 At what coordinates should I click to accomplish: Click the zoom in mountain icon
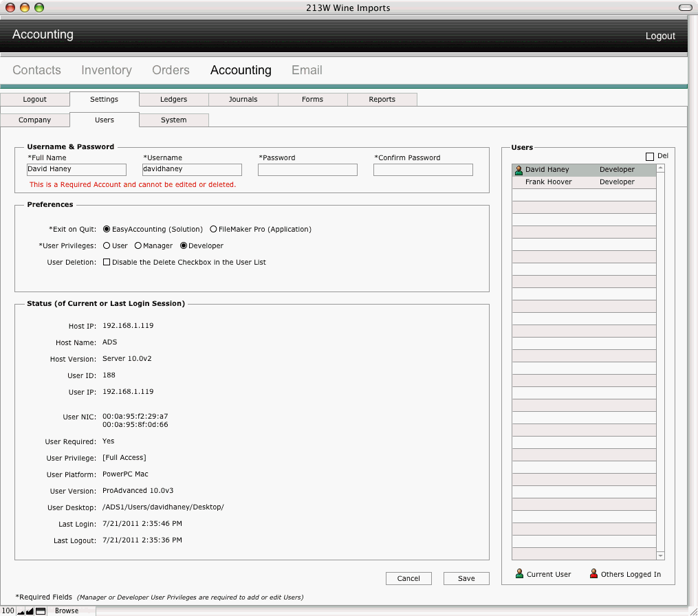pos(30,611)
